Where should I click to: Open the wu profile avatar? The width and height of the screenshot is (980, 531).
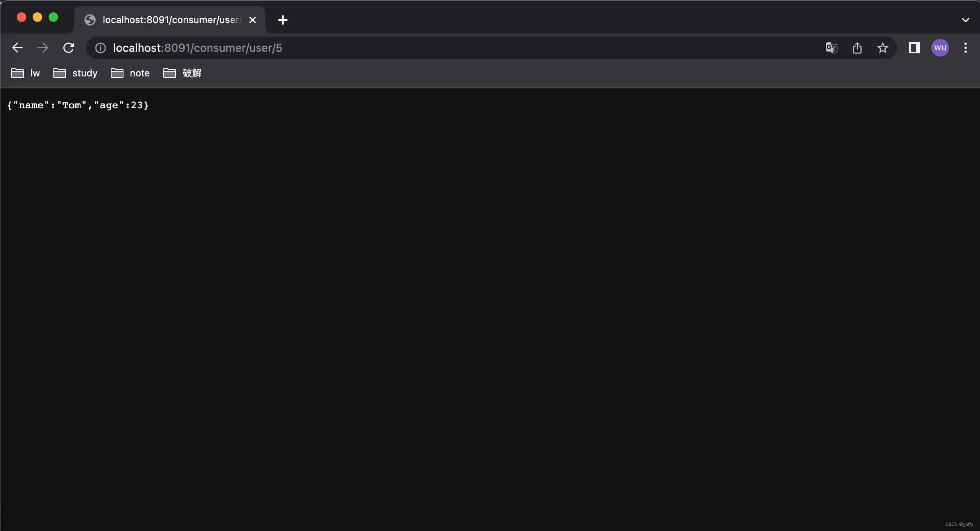click(x=940, y=48)
